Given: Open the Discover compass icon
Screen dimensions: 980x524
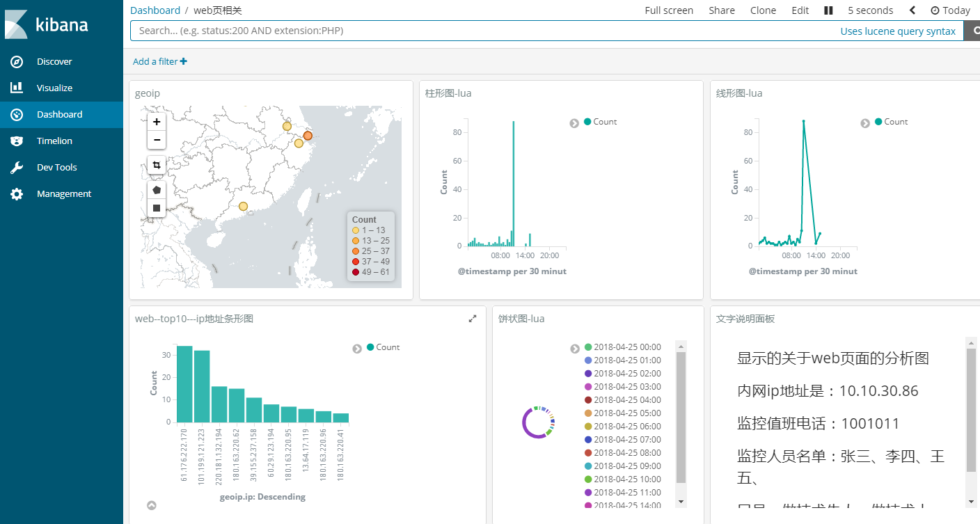Looking at the screenshot, I should [x=17, y=62].
